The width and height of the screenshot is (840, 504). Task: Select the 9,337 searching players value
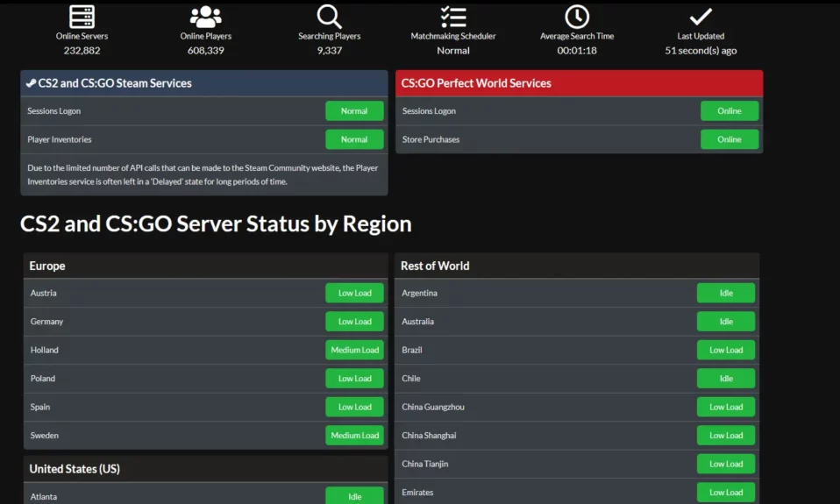point(329,50)
